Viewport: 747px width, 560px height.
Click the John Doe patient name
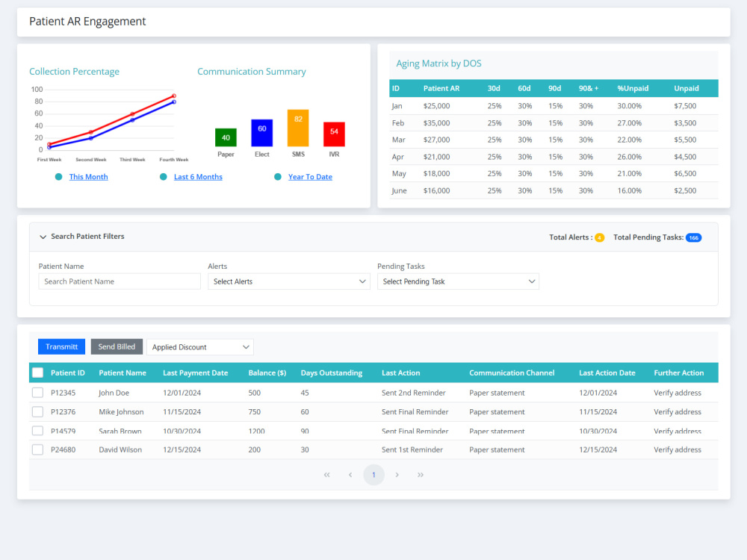pyautogui.click(x=114, y=393)
